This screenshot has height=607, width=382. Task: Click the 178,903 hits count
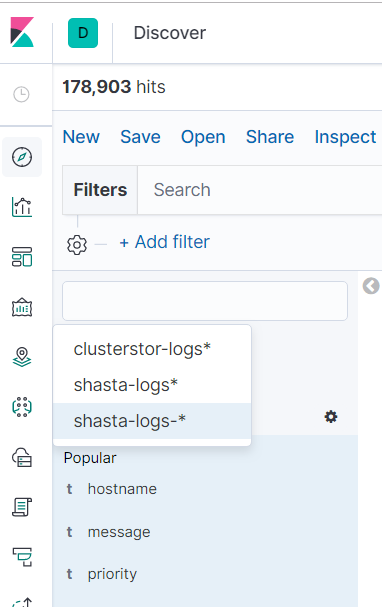[114, 87]
